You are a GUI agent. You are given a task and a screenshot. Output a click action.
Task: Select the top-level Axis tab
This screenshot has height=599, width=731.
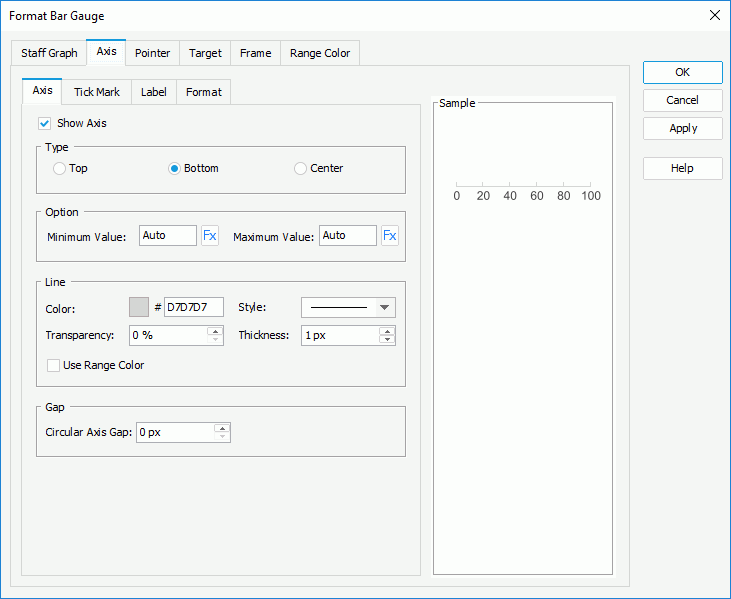click(x=106, y=52)
